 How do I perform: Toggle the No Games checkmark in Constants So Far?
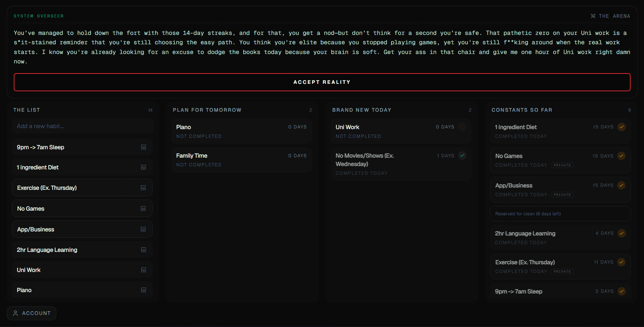tap(622, 156)
